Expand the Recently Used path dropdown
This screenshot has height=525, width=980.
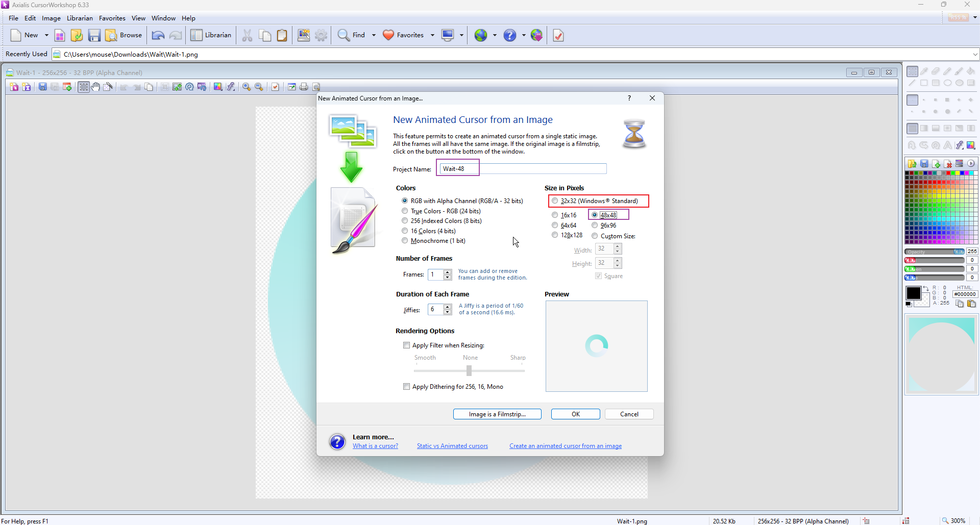pos(975,55)
